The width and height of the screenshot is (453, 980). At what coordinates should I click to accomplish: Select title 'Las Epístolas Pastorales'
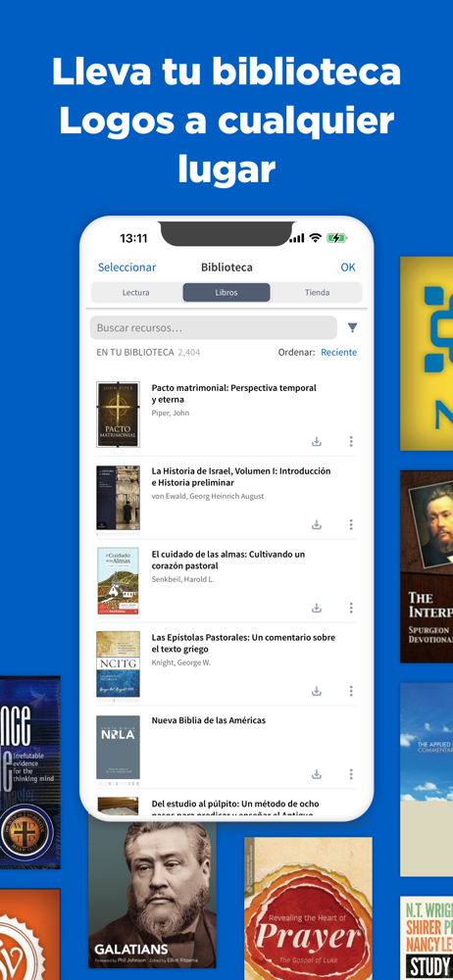(243, 643)
